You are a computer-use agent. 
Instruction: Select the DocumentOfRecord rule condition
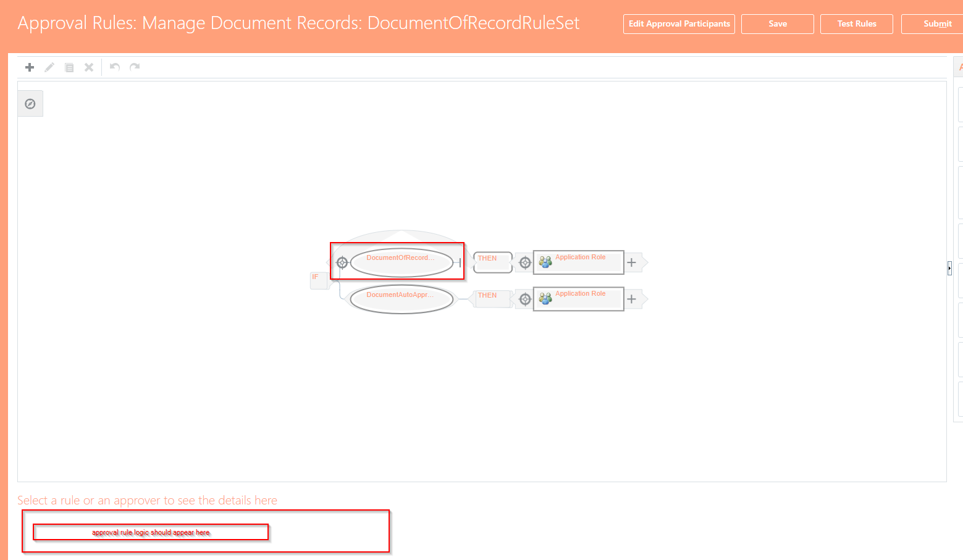click(x=402, y=262)
